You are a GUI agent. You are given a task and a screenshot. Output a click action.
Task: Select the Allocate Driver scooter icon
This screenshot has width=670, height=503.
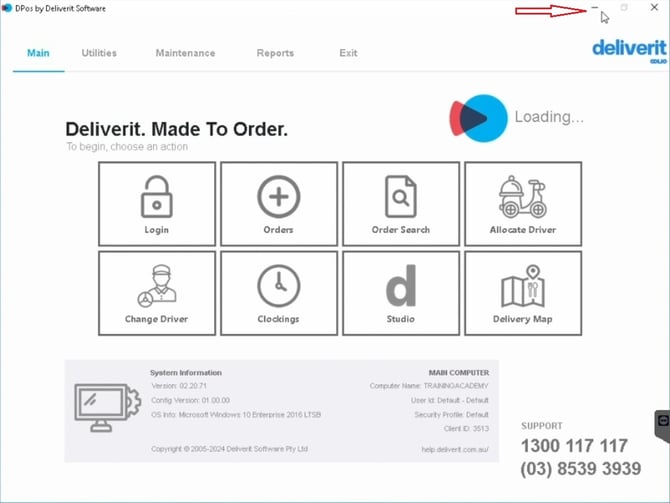[523, 197]
